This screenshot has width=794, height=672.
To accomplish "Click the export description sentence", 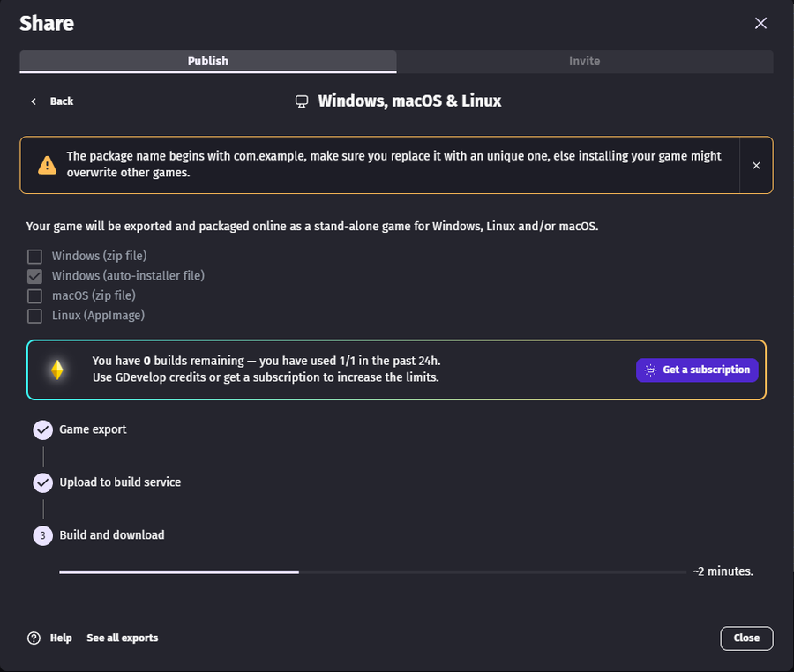I will click(312, 226).
